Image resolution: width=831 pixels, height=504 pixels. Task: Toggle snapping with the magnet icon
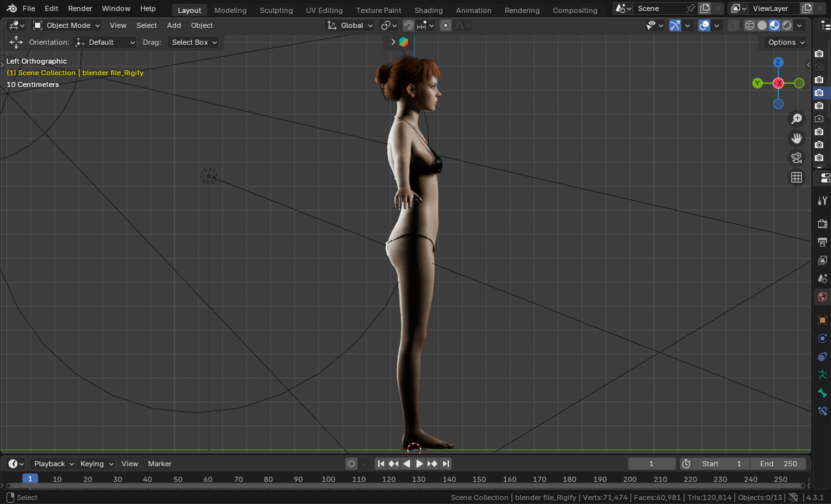click(408, 25)
